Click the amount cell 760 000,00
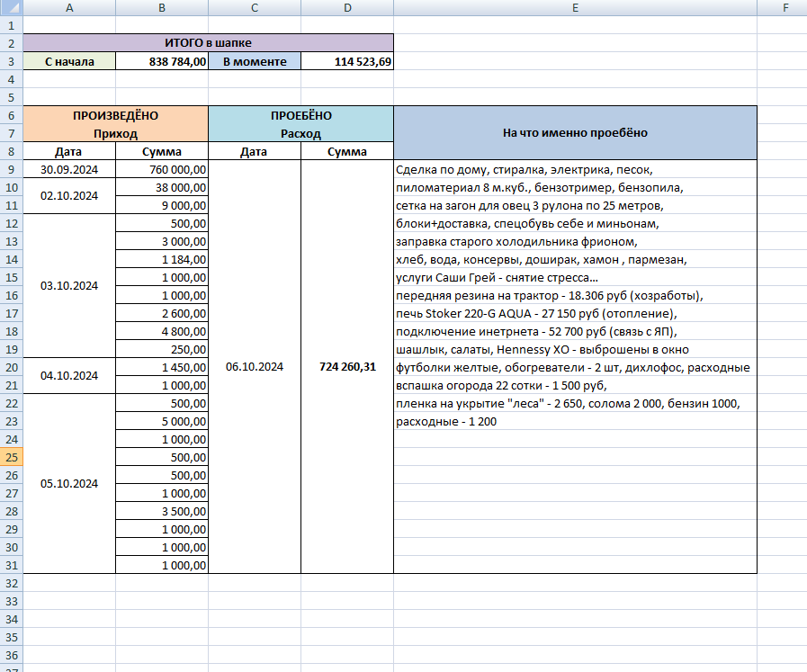Viewport: 807px width, 672px height. 162,169
